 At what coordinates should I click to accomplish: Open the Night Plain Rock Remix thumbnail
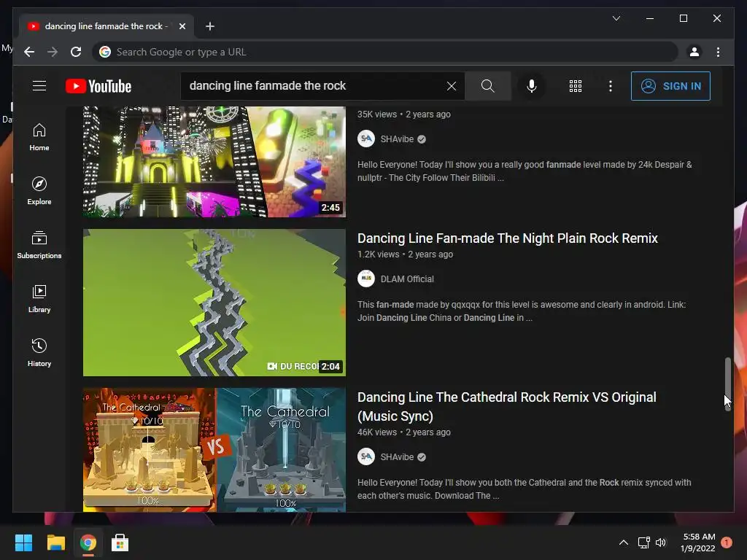pos(214,303)
